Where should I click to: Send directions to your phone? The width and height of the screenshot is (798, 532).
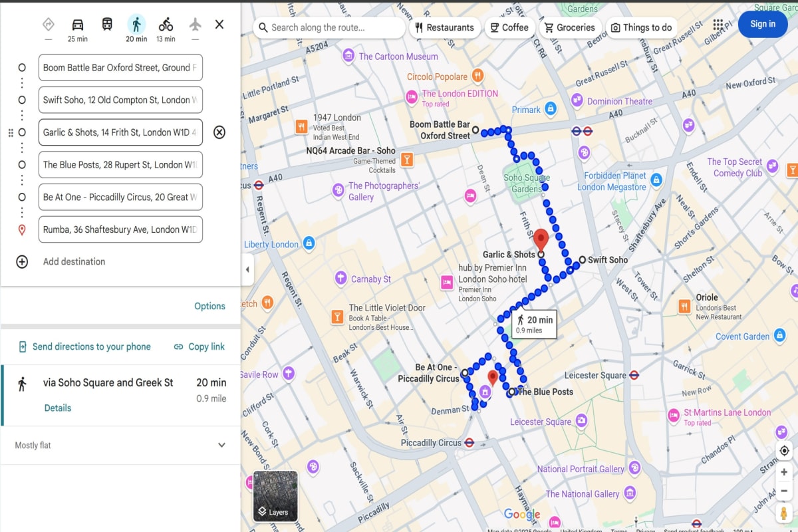84,346
